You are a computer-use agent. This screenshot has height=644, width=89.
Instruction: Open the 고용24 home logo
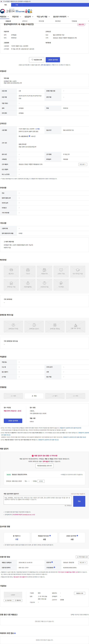tap(8, 11)
